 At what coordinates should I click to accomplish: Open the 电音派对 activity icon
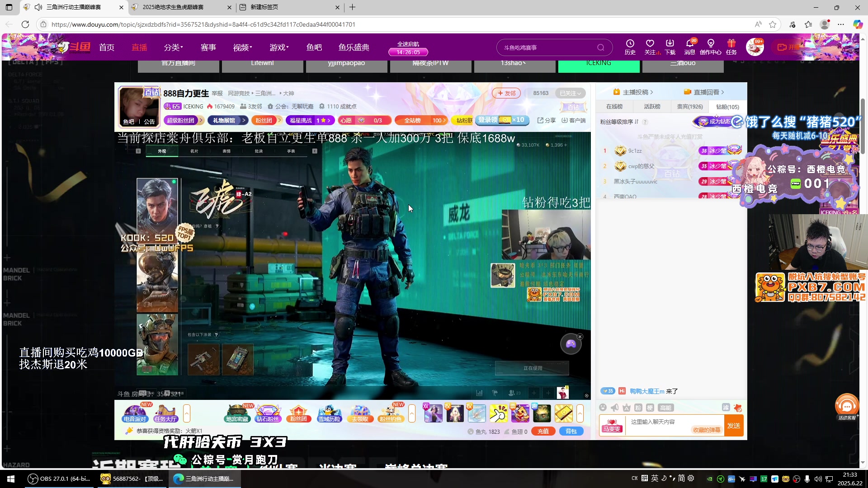135,413
